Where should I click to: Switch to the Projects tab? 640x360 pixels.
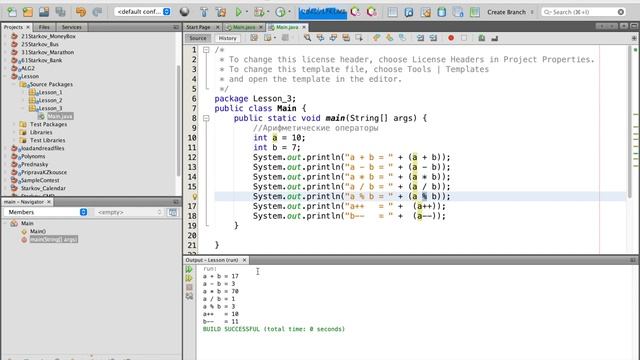click(13, 27)
